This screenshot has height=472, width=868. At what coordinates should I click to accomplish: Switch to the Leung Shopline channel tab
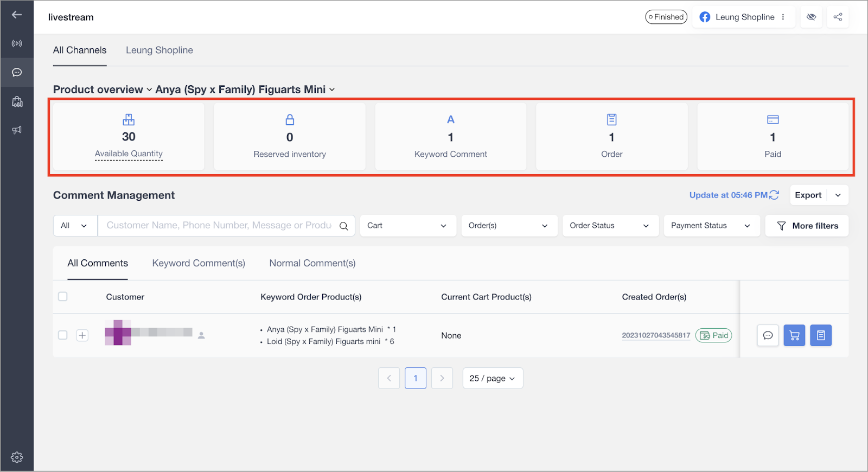point(159,50)
